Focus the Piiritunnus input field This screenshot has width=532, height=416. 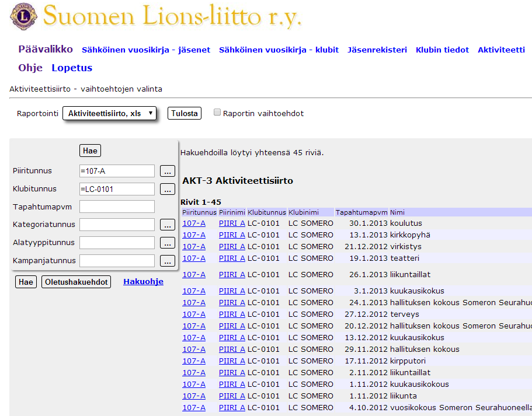117,171
